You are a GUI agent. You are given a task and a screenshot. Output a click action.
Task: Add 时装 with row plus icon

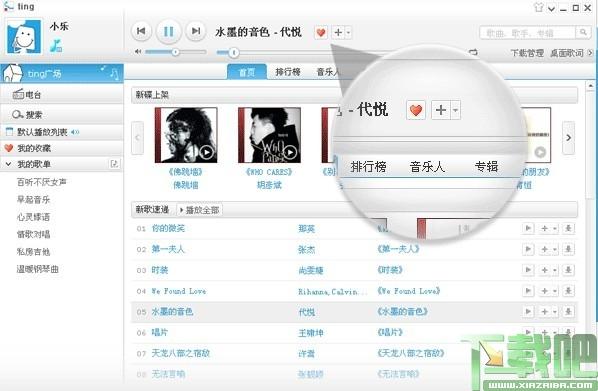[545, 270]
